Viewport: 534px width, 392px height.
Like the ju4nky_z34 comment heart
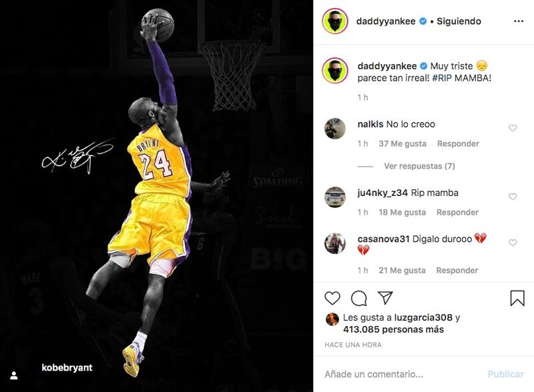513,197
